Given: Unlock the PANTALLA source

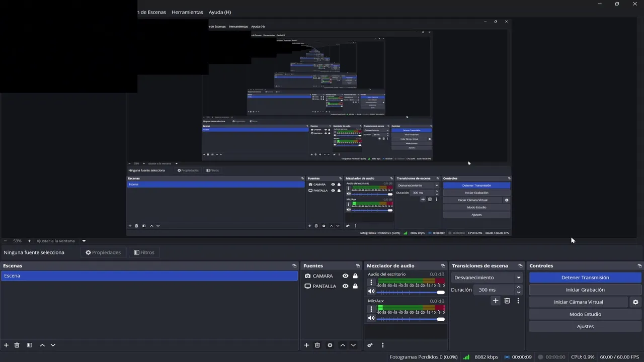Looking at the screenshot, I should click(x=355, y=286).
